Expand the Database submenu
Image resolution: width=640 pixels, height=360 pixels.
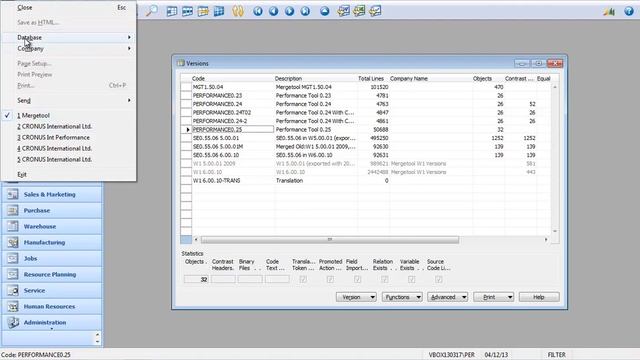(x=69, y=37)
